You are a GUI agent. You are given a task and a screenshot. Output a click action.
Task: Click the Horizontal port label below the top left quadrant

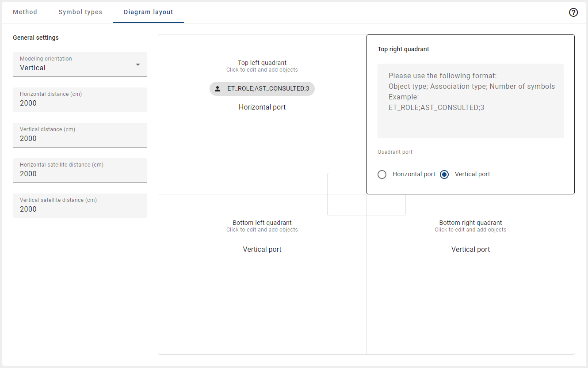click(262, 107)
